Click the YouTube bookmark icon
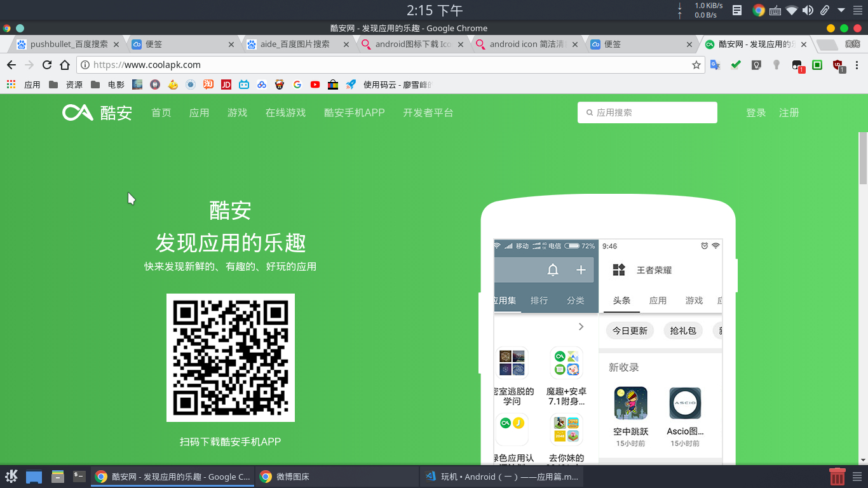868x488 pixels. pyautogui.click(x=315, y=84)
